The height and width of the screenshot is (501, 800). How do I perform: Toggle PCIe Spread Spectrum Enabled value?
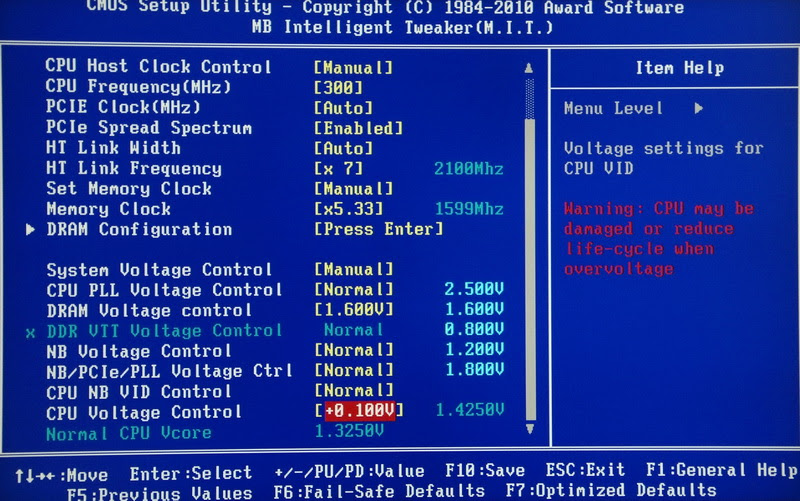pyautogui.click(x=358, y=128)
